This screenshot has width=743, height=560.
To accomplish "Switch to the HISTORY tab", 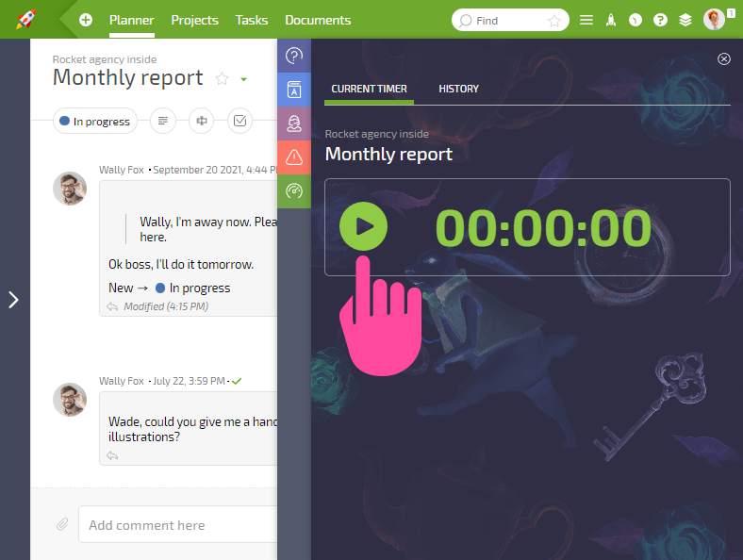I will pyautogui.click(x=458, y=89).
